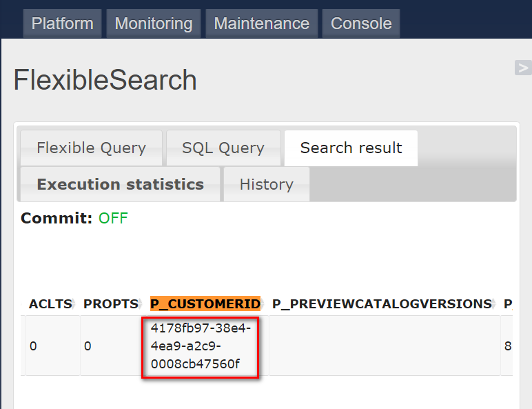The height and width of the screenshot is (409, 532).
Task: Switch to the SQL Query tab
Action: coord(223,148)
